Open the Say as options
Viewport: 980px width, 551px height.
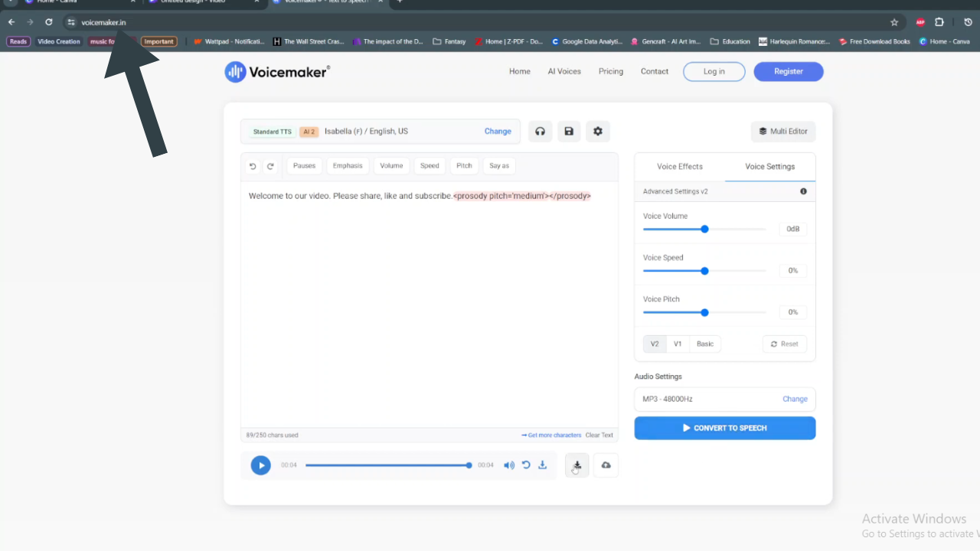coord(499,166)
